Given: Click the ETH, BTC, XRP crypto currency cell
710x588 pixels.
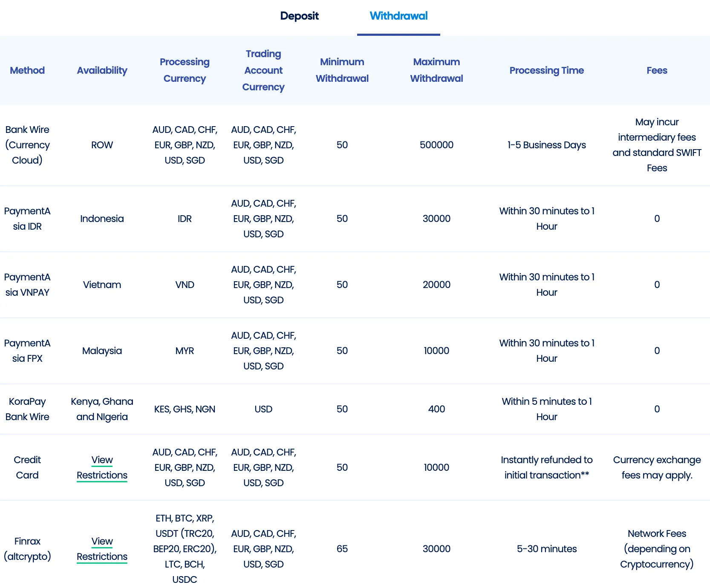Looking at the screenshot, I should 185,549.
